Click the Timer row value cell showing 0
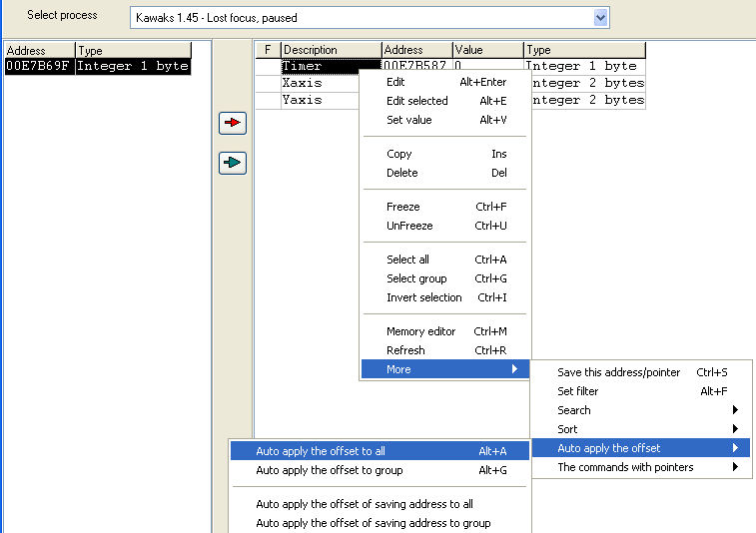 [x=488, y=66]
